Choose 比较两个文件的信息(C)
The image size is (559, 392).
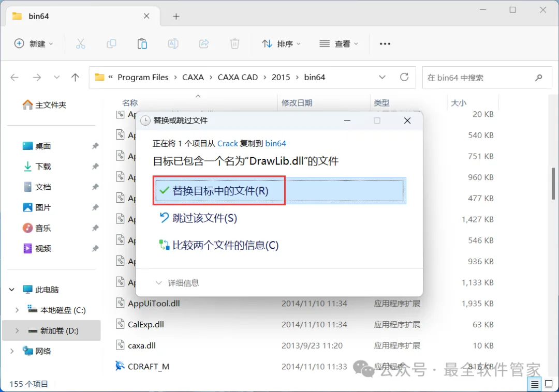coord(218,245)
